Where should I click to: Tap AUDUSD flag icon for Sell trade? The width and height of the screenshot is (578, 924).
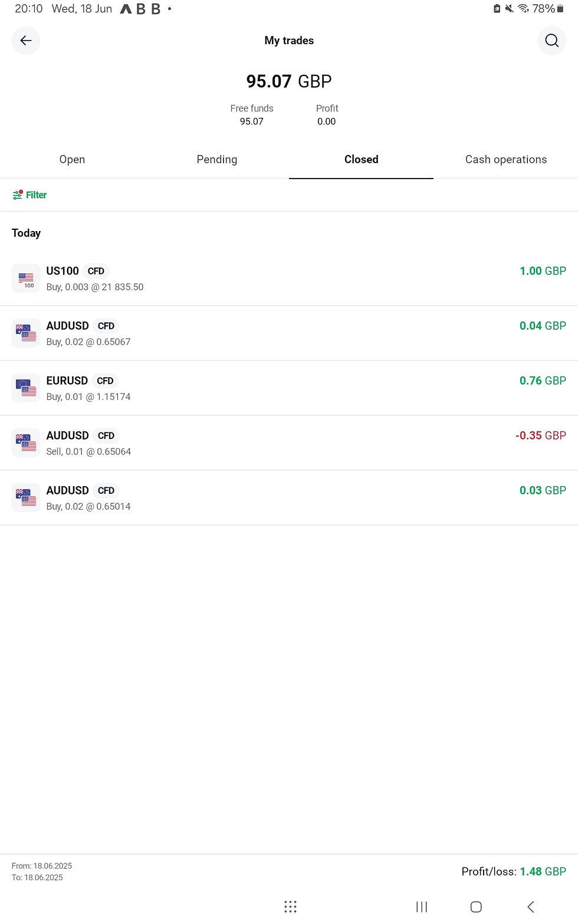tap(26, 443)
